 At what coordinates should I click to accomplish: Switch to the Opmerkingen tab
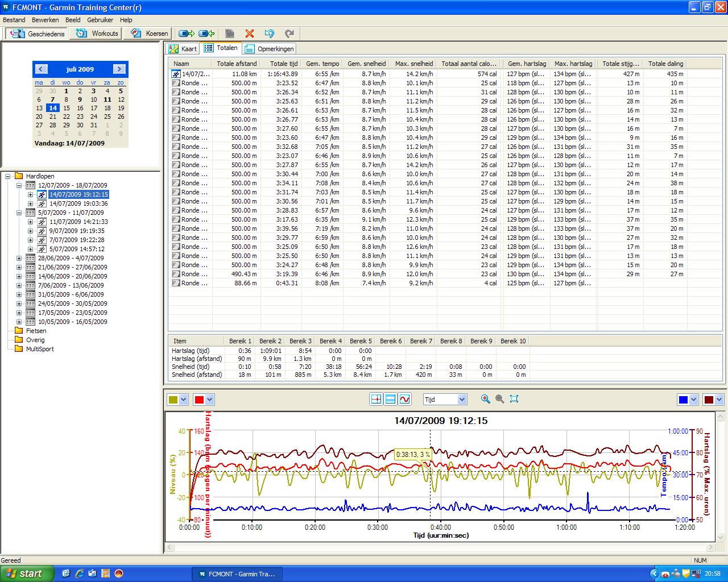(x=270, y=49)
